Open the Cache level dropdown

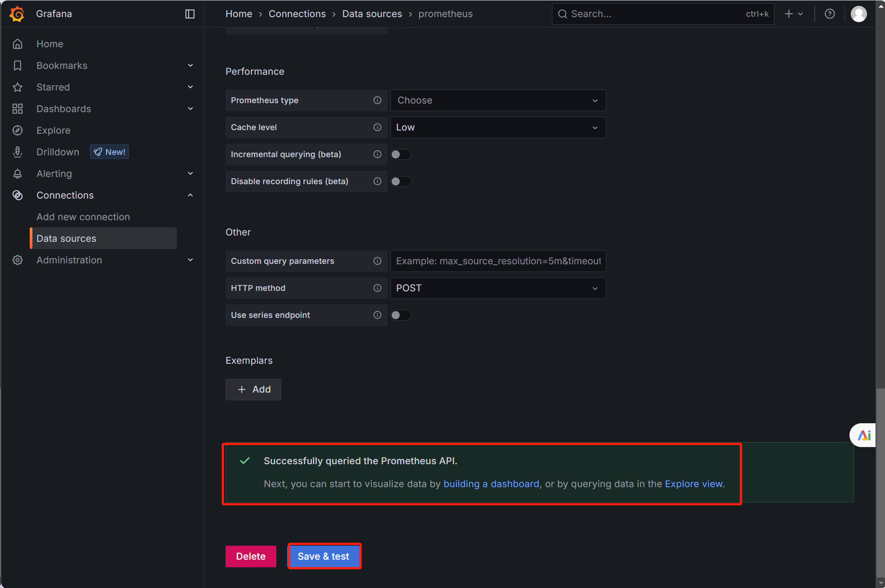tap(498, 127)
